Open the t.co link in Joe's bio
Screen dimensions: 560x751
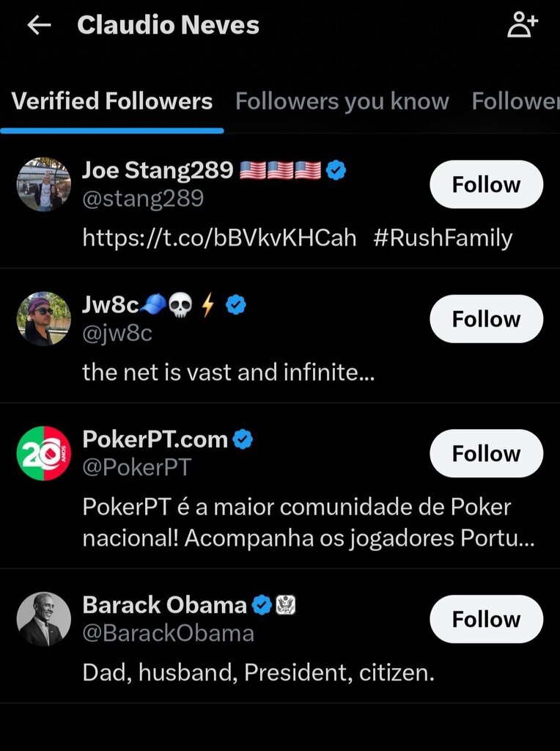[x=219, y=238]
